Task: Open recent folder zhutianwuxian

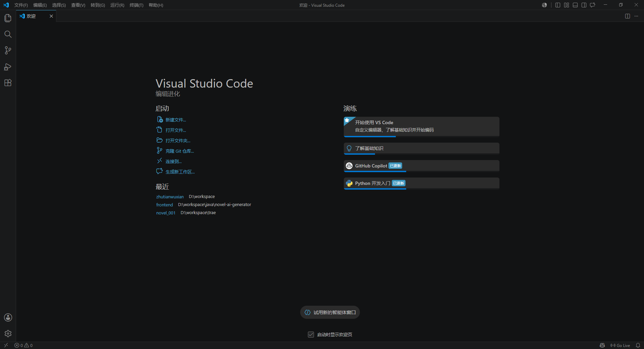Action: 170,197
